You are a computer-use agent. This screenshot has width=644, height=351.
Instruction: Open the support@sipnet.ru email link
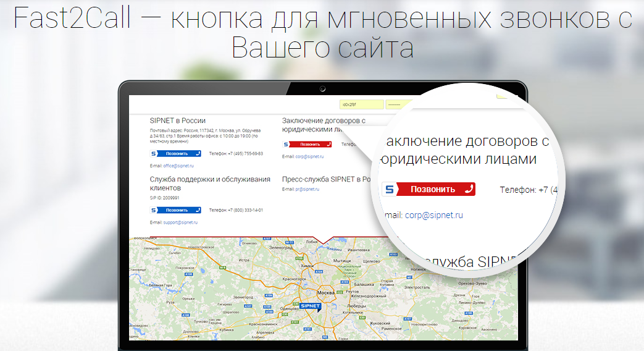180,222
